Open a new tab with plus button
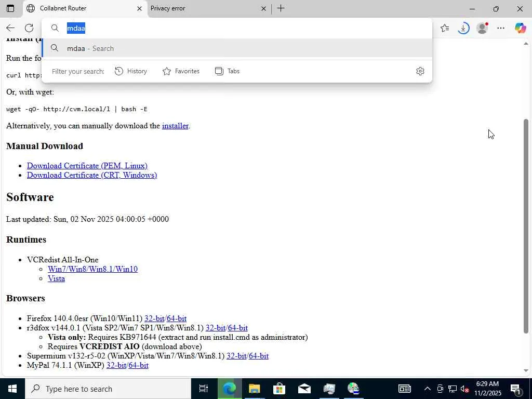Viewport: 532px width, 399px height. pos(281,8)
